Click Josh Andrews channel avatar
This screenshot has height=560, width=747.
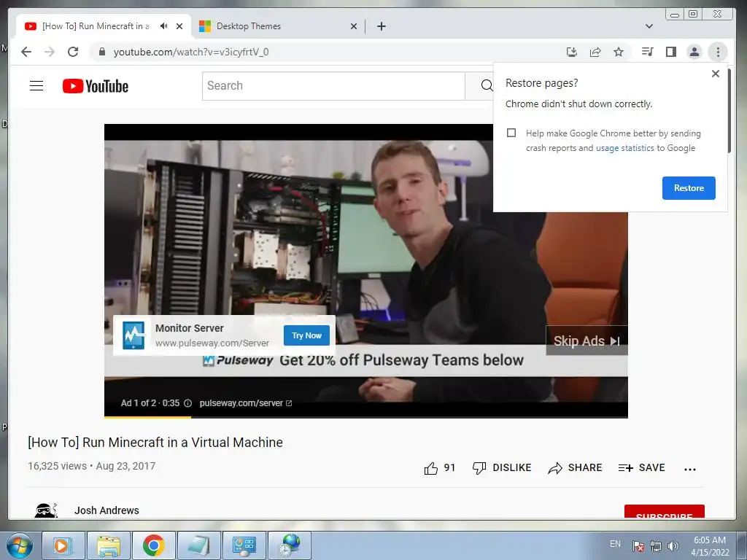point(46,510)
